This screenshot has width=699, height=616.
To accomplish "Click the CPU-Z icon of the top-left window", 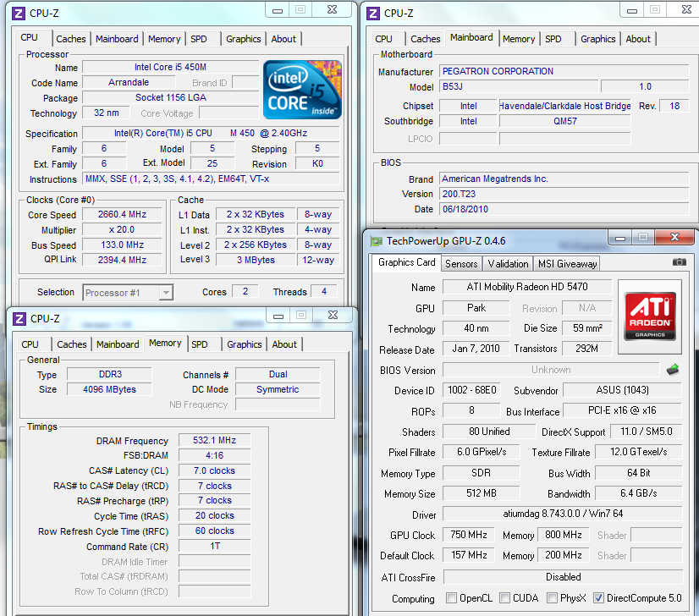I will pos(19,14).
